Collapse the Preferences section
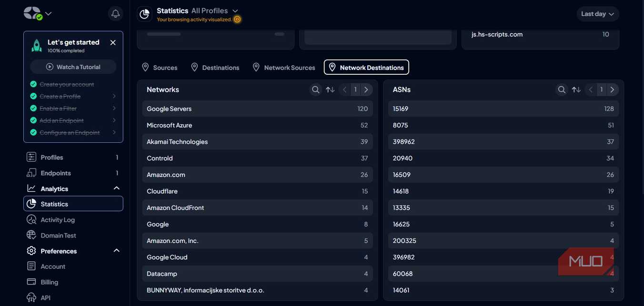 117,251
